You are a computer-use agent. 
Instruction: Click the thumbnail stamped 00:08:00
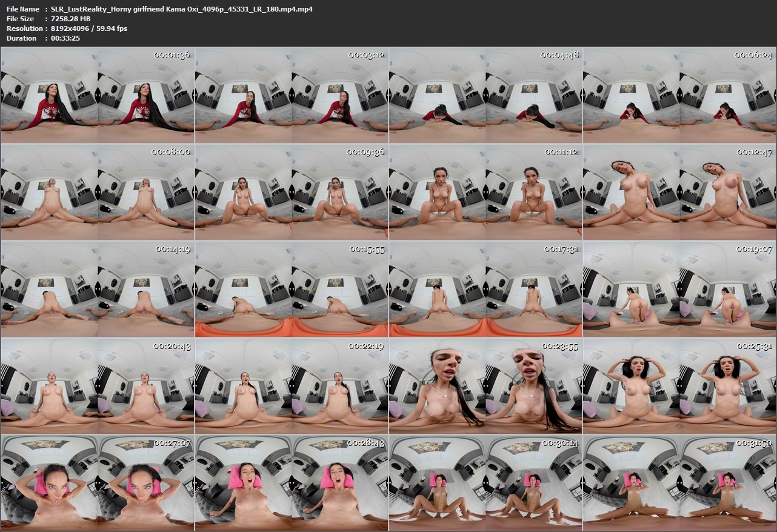click(98, 192)
